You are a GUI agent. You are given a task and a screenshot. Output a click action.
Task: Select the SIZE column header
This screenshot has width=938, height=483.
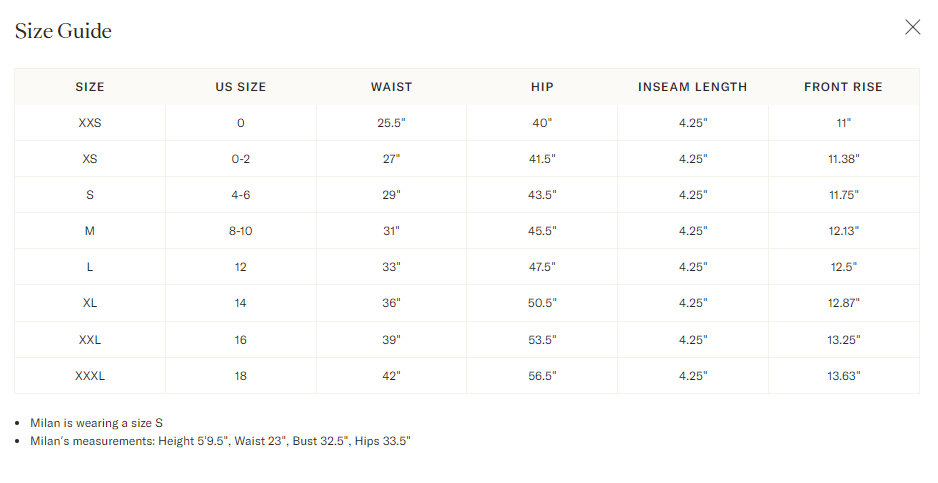point(90,87)
